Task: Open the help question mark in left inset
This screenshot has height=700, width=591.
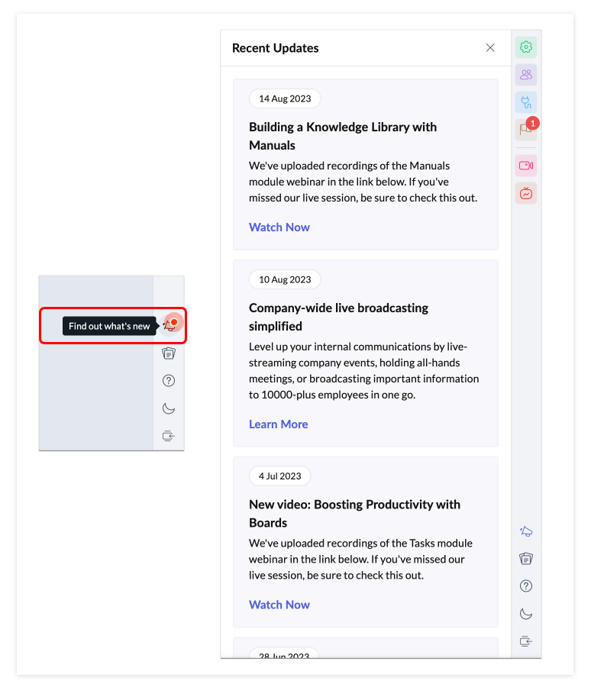Action: tap(169, 381)
